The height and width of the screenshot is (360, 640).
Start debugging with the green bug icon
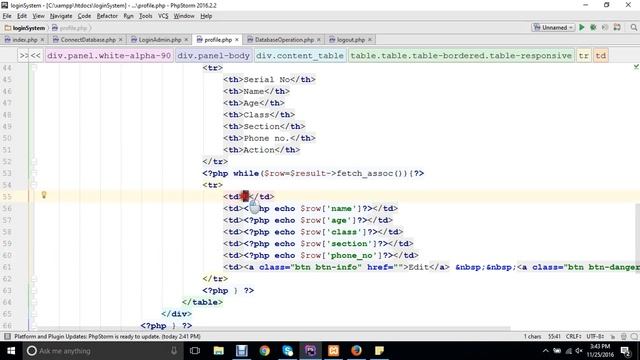pos(593,27)
